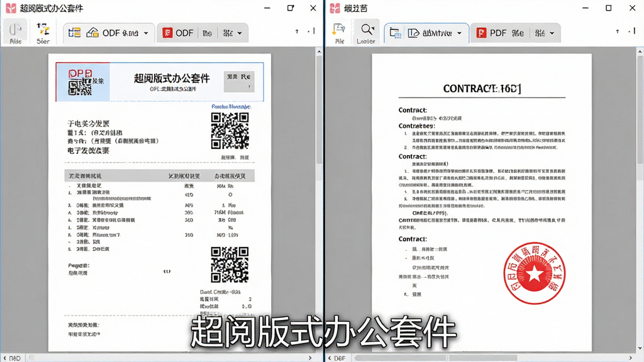Image resolution: width=644 pixels, height=362 pixels.
Task: Select the PDF label in the contract window toolbar
Action: 498,33
